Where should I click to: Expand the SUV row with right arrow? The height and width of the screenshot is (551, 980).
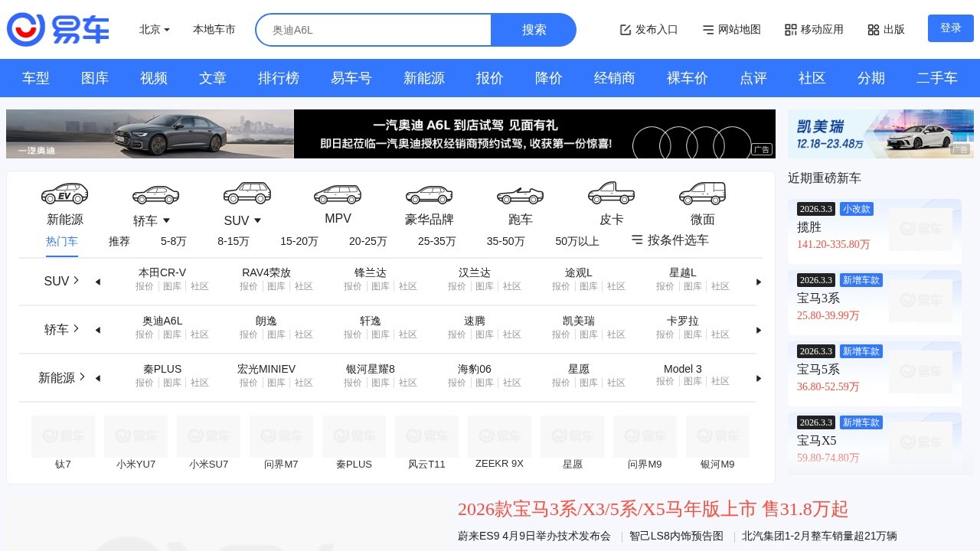coord(758,282)
